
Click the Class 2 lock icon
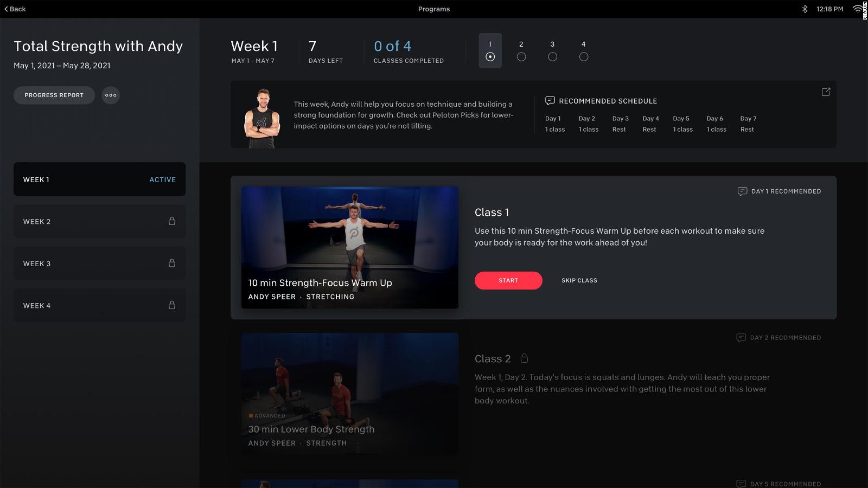click(524, 358)
